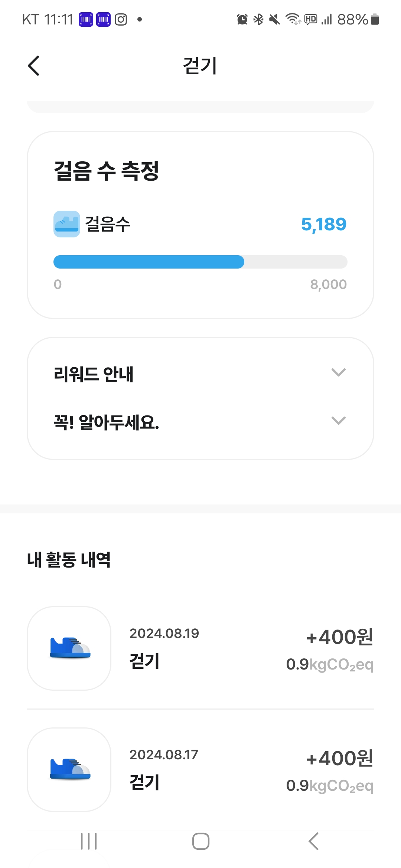Tap the 걸음 수 측정 card heading

coord(107,171)
